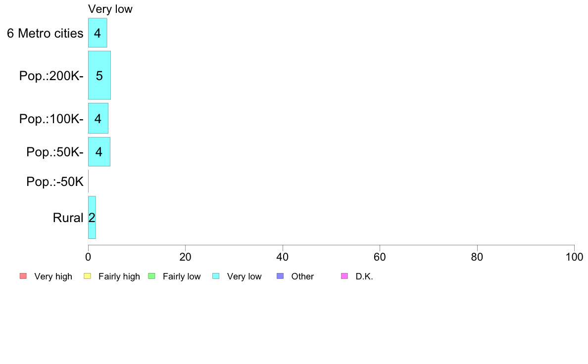Click the Very high legend text
The width and height of the screenshot is (588, 364).
53,276
